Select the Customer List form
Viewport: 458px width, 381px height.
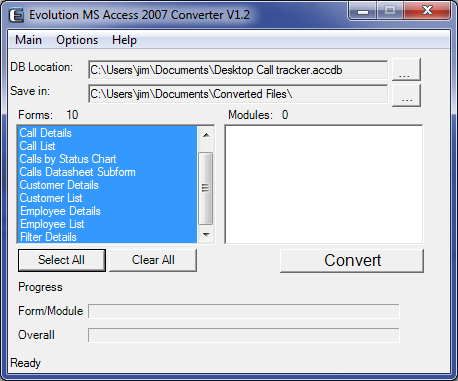click(107, 198)
